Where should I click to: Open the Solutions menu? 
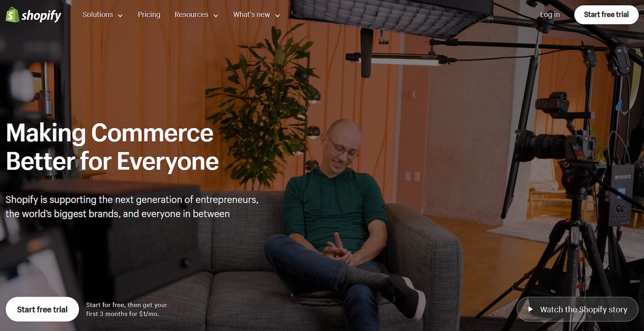tap(103, 15)
